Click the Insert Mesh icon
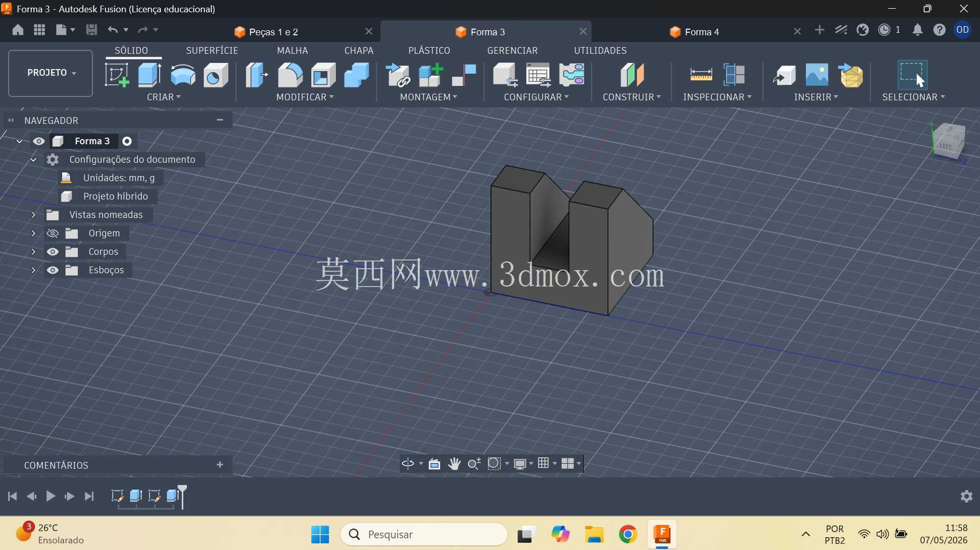Viewport: 980px width, 550px height. point(850,75)
